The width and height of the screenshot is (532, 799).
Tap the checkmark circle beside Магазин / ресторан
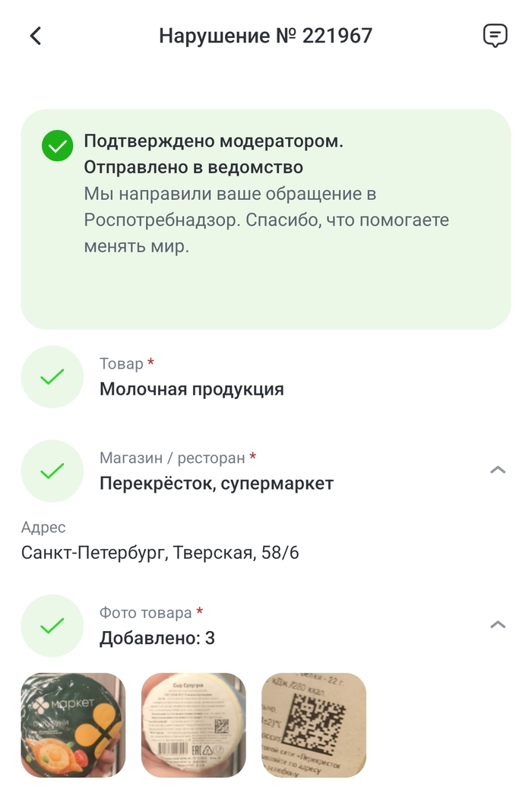pyautogui.click(x=52, y=471)
